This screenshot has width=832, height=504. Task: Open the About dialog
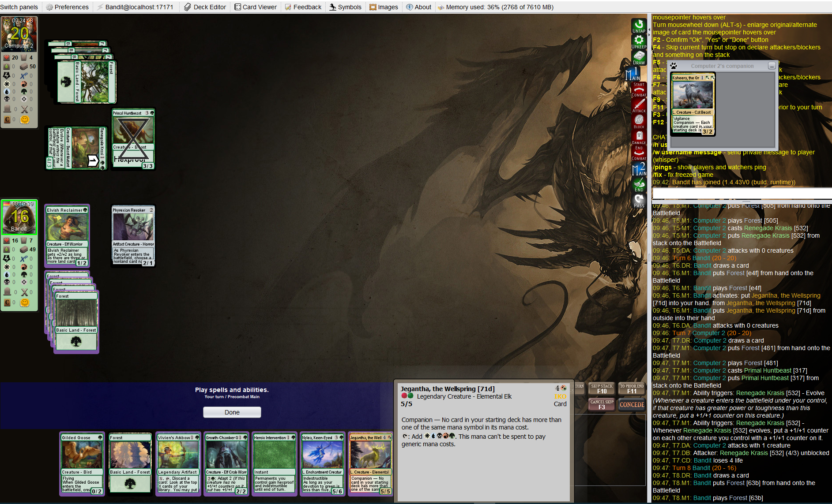tap(419, 7)
